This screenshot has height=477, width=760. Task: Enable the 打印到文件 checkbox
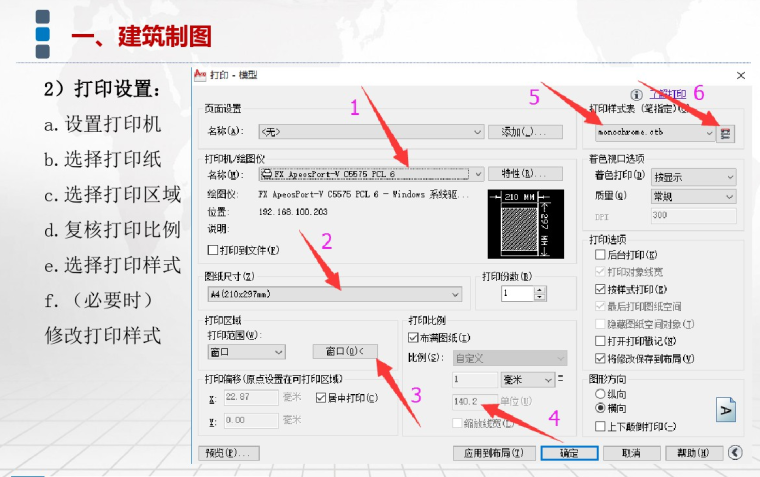211,249
